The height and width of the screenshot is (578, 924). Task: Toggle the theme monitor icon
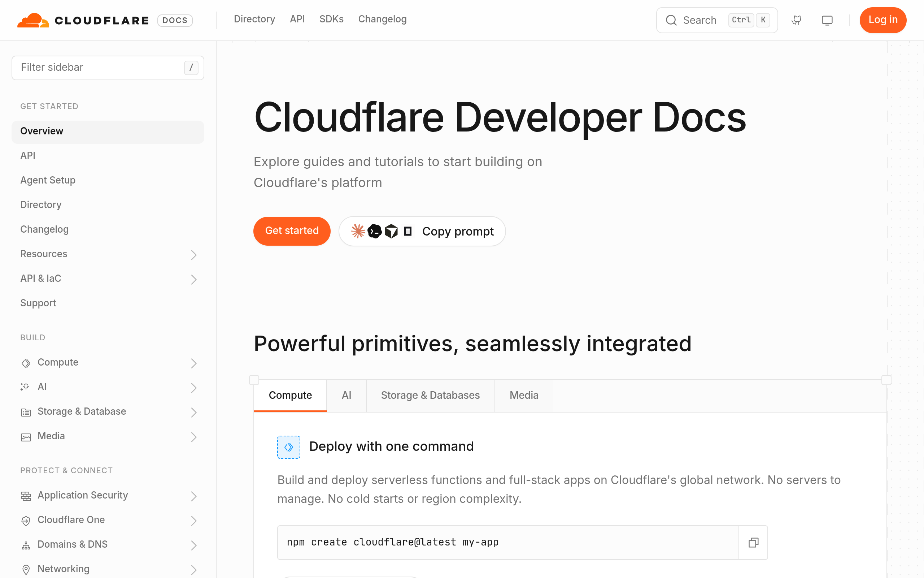tap(827, 20)
